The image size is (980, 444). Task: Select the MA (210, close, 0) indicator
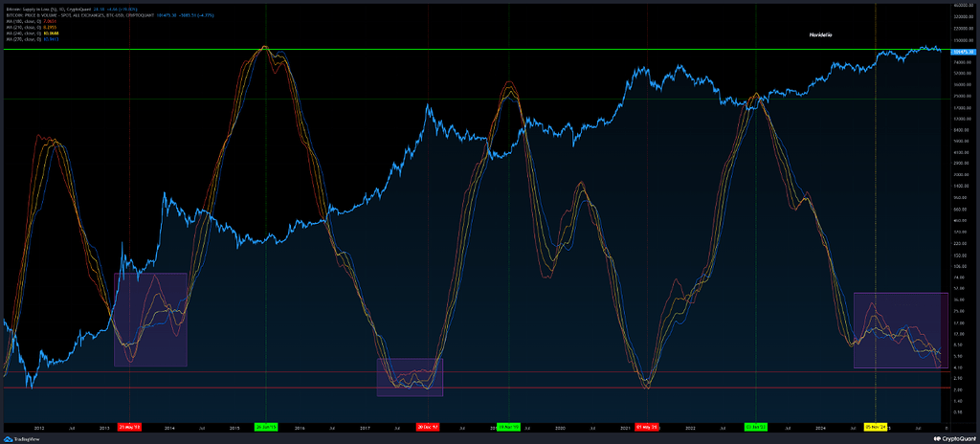[27, 24]
